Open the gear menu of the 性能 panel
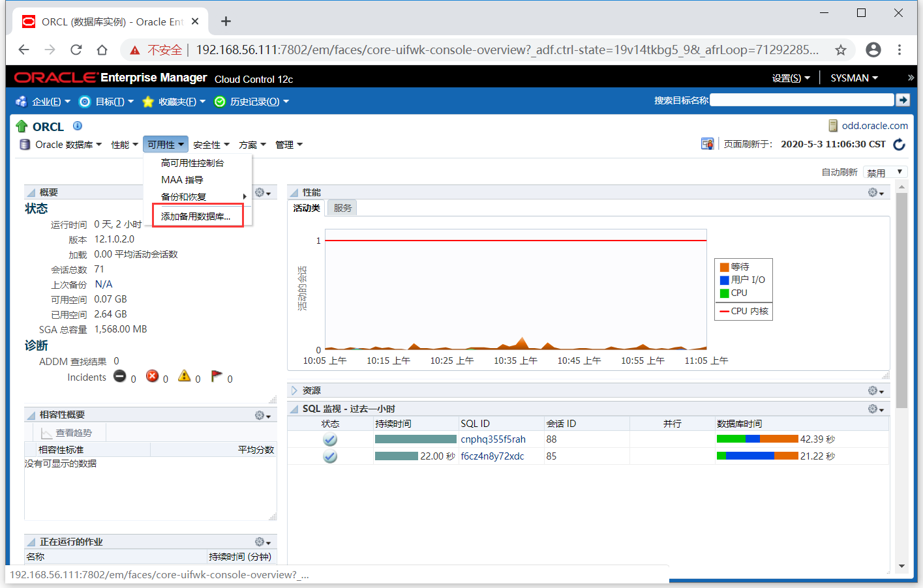This screenshot has height=588, width=923. [875, 192]
